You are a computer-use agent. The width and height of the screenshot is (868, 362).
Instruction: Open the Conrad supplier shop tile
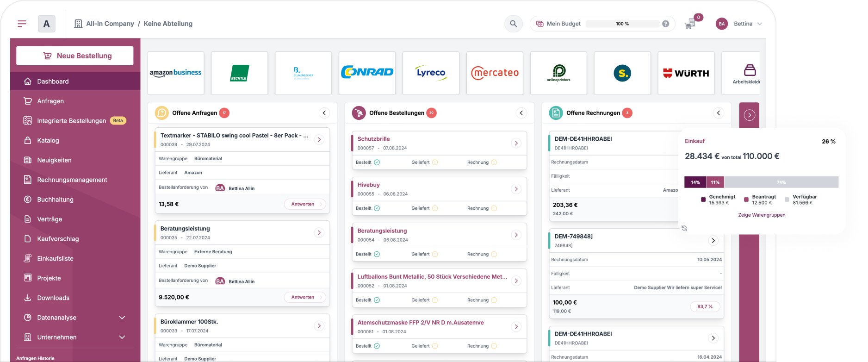[367, 73]
